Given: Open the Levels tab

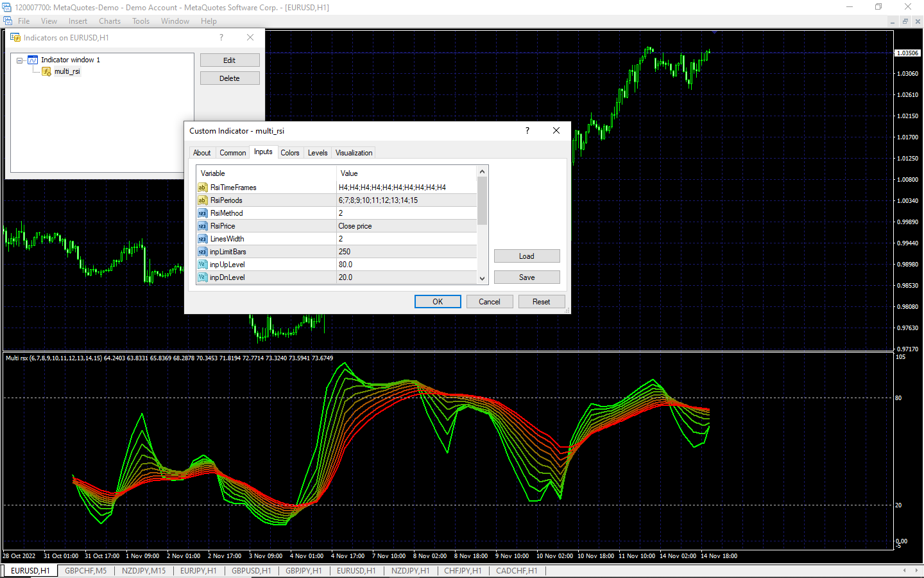Looking at the screenshot, I should coord(318,153).
